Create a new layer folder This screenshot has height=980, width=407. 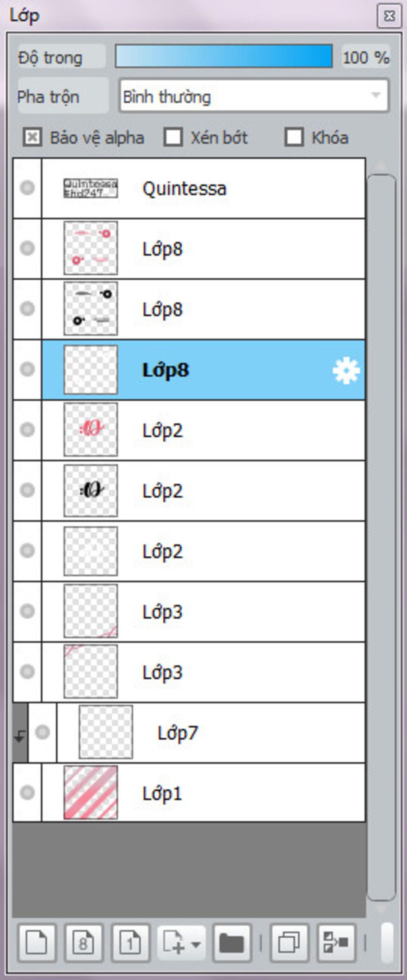[x=232, y=942]
